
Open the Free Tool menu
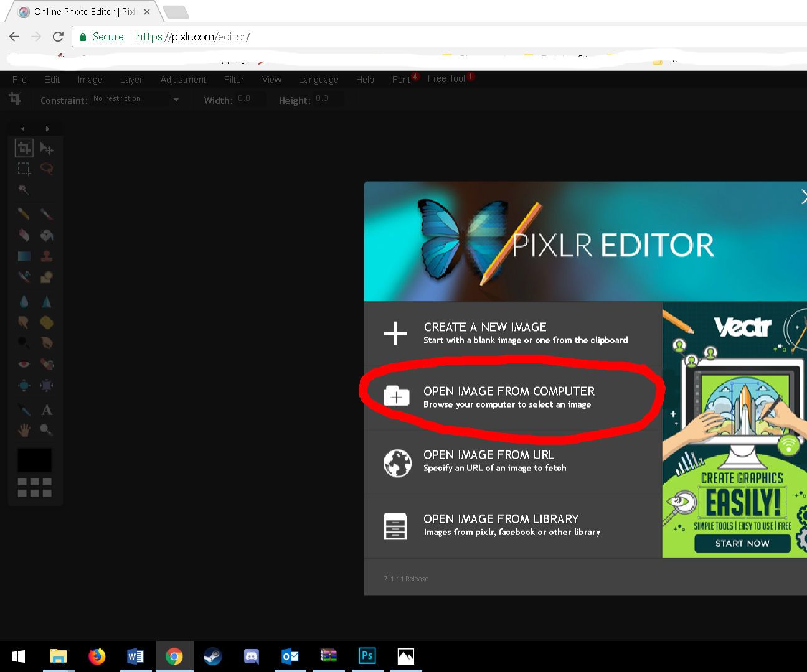click(x=446, y=78)
